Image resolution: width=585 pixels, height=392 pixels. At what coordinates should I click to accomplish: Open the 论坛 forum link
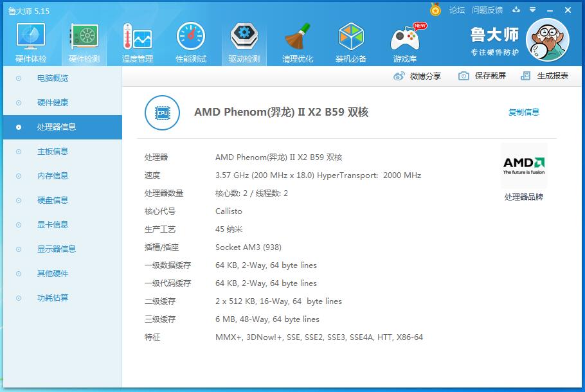(457, 10)
